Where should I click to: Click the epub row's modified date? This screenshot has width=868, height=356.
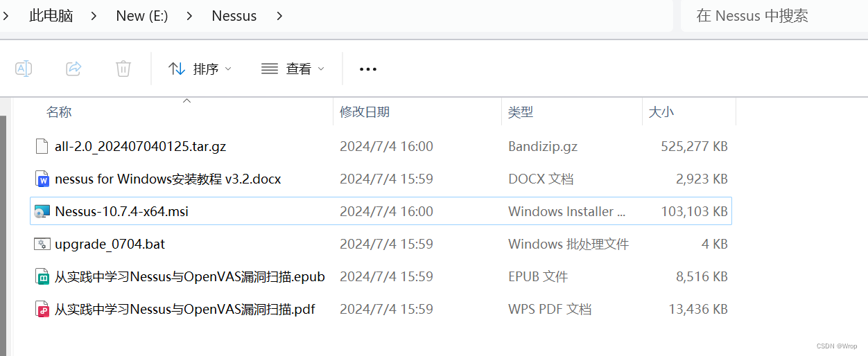tap(386, 276)
